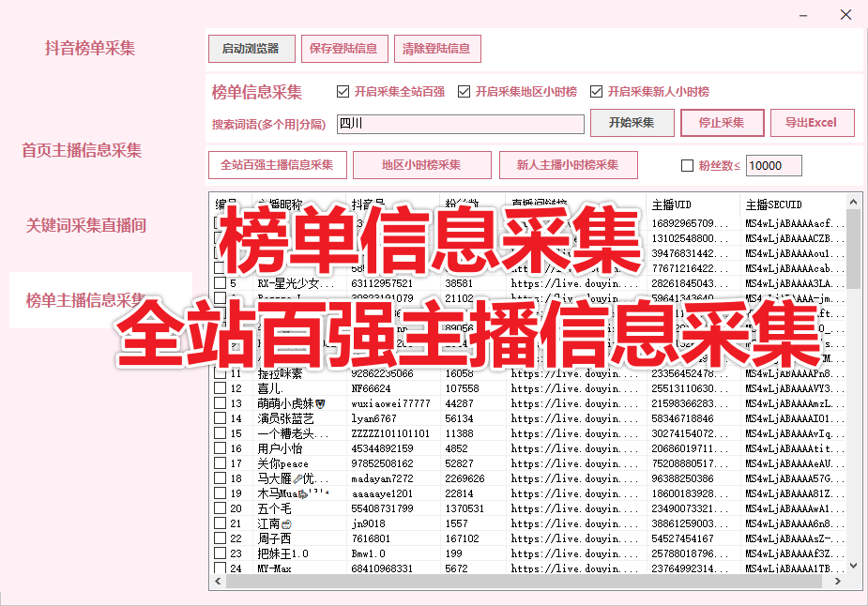Open 首页主播信息采集 sidebar tab
The height and width of the screenshot is (606, 868).
82,150
